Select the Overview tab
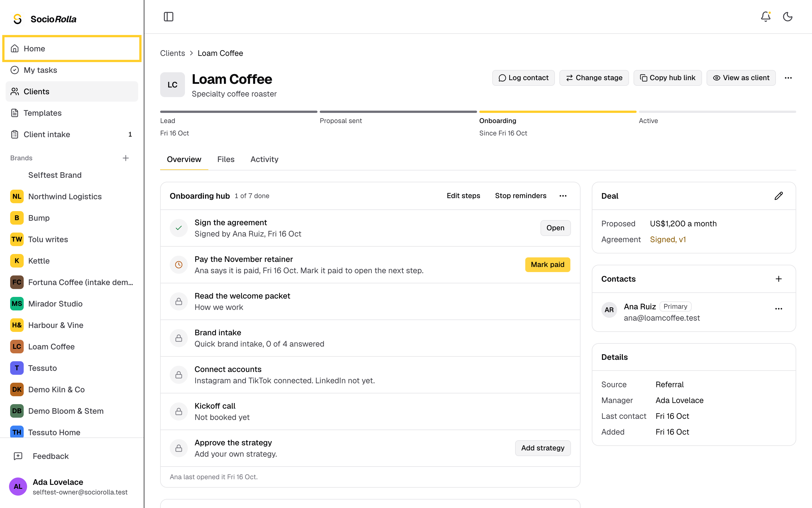Viewport: 812px width, 508px height. pos(184,159)
